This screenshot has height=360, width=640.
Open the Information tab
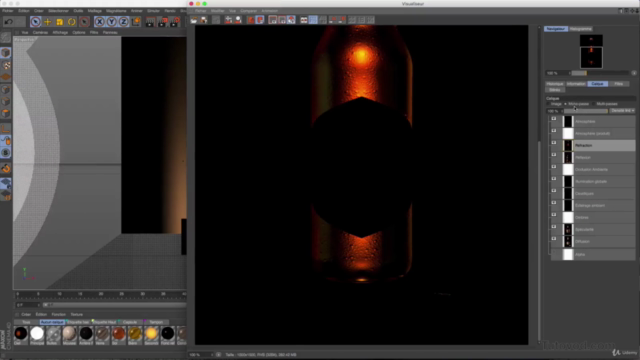pyautogui.click(x=576, y=84)
